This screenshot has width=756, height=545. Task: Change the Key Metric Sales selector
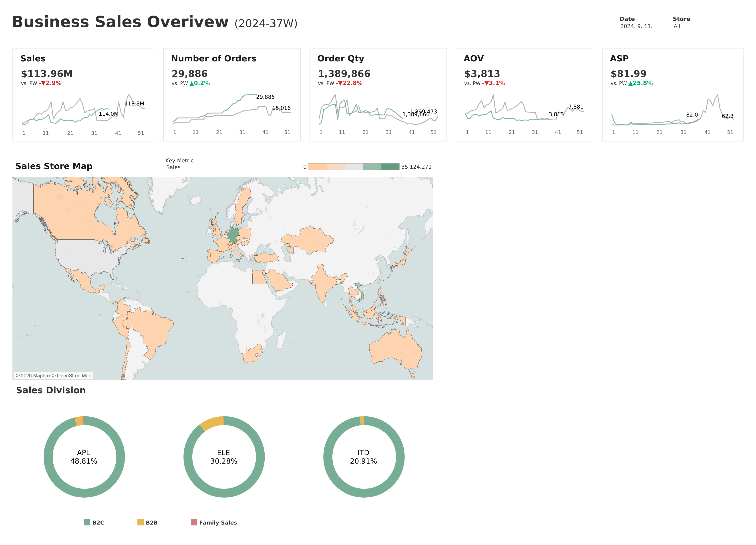coord(173,167)
